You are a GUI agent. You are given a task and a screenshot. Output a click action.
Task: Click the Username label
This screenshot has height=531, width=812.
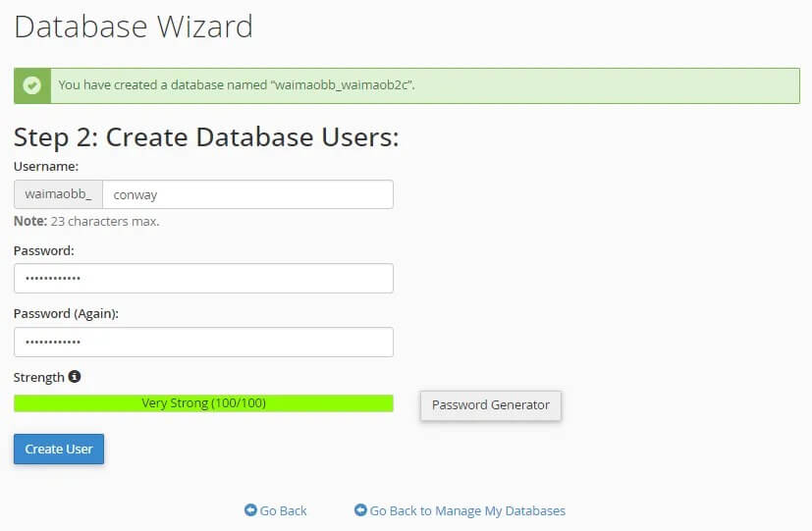coord(46,167)
